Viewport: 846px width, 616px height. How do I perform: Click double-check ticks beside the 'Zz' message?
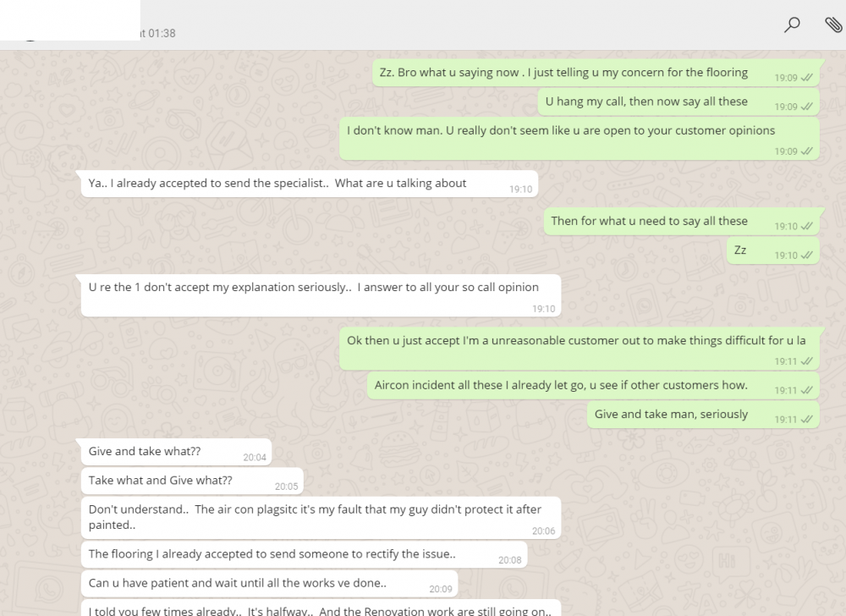(806, 255)
